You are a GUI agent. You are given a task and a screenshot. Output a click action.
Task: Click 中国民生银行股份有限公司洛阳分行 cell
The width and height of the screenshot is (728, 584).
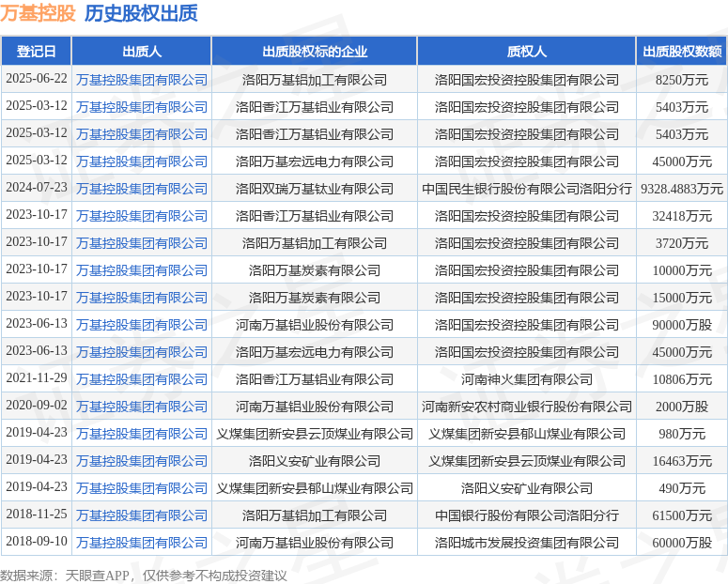[526, 189]
